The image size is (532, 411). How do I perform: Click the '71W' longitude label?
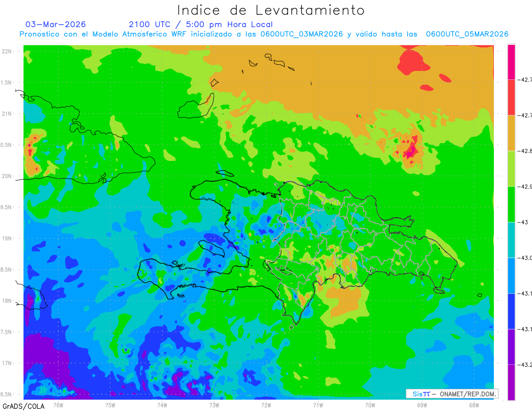click(318, 405)
